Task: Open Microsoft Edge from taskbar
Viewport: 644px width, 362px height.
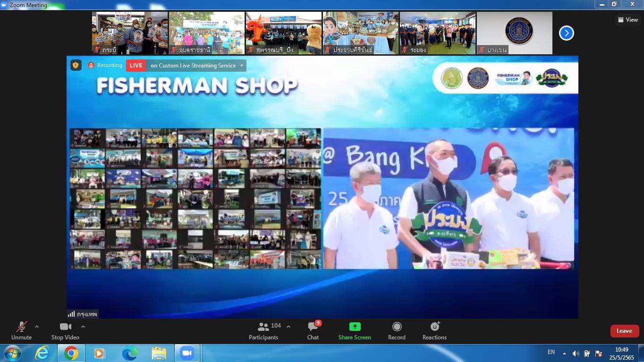Action: pos(129,353)
